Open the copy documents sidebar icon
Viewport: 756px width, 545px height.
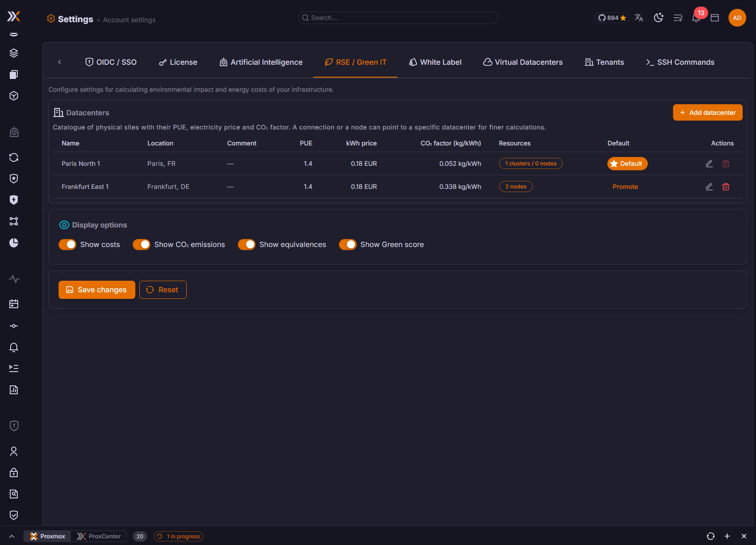pos(14,74)
